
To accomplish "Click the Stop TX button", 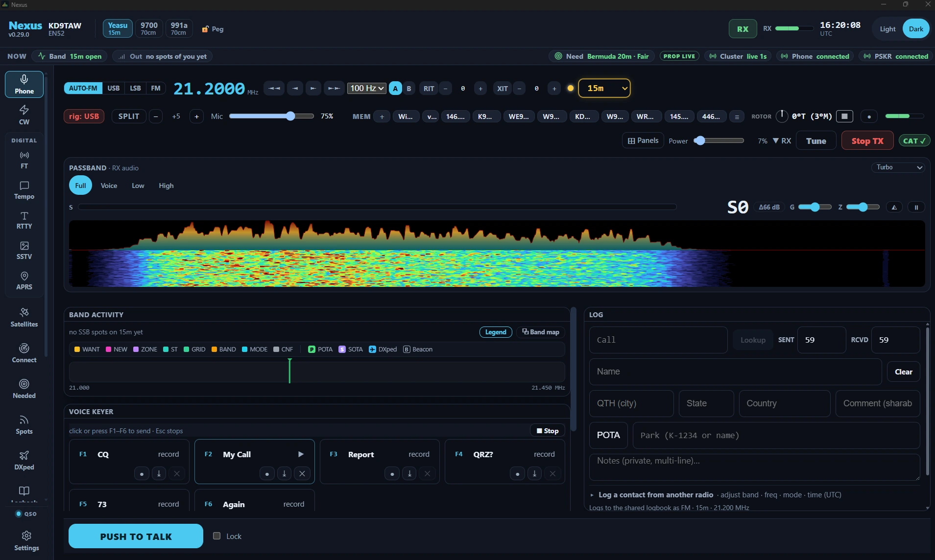I will [x=867, y=141].
